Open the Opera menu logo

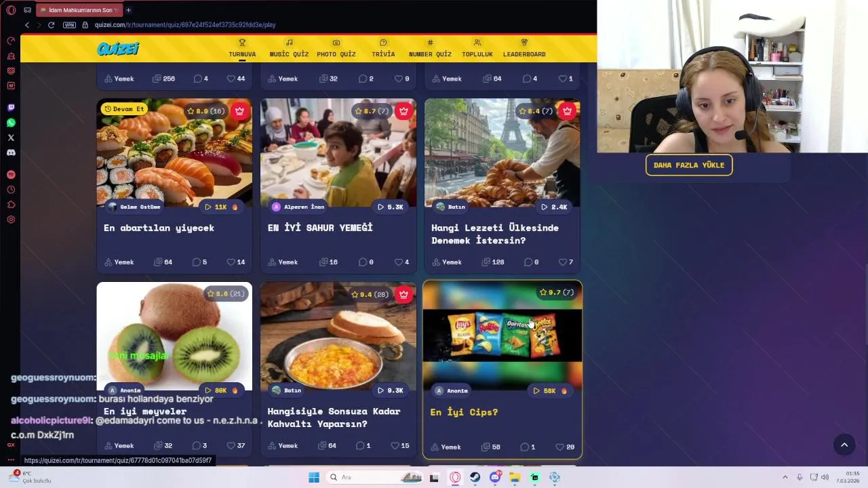(x=11, y=10)
